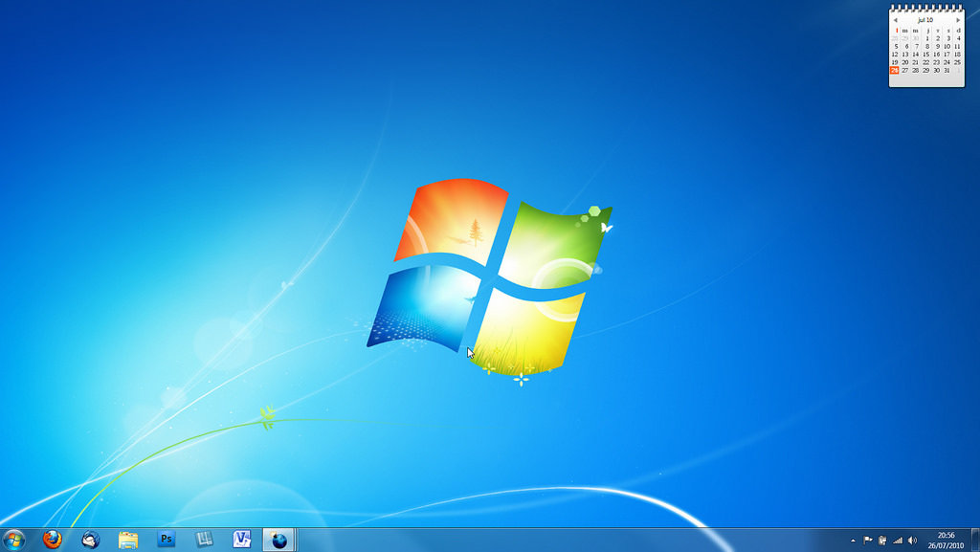Select highlighted day 26 in calendar

click(895, 71)
